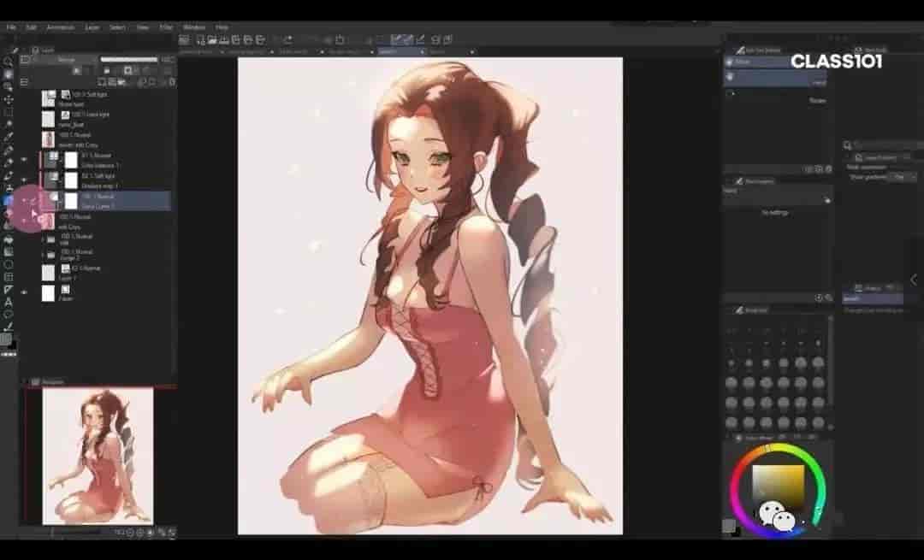Click the Material panel search field
The width and height of the screenshot is (924, 560).
tap(889, 144)
